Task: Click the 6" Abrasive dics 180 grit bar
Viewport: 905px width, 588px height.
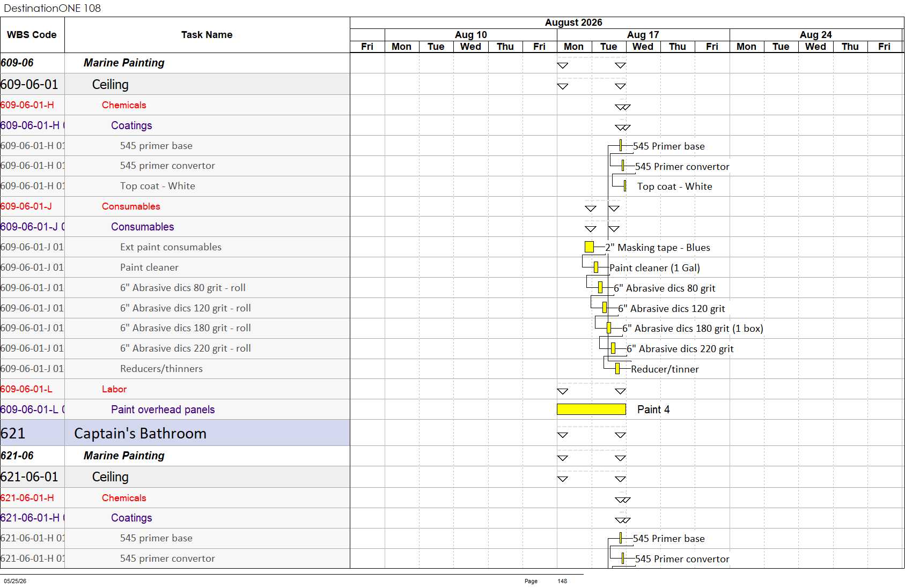Action: click(x=609, y=328)
